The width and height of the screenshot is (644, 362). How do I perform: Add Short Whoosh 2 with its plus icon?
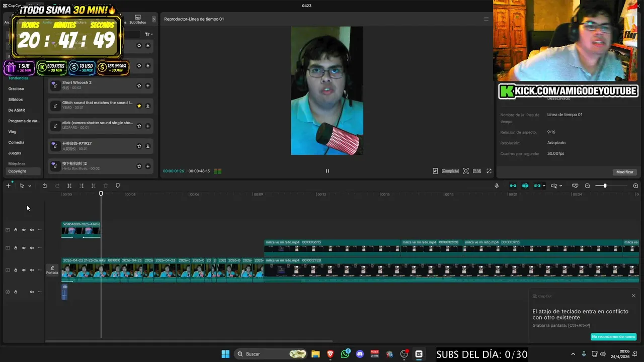pyautogui.click(x=148, y=85)
